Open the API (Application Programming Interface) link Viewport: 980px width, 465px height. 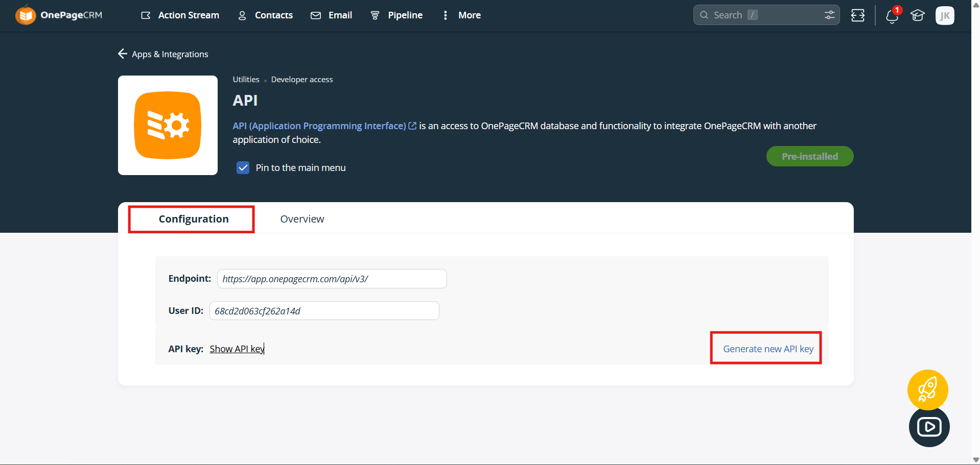[319, 126]
